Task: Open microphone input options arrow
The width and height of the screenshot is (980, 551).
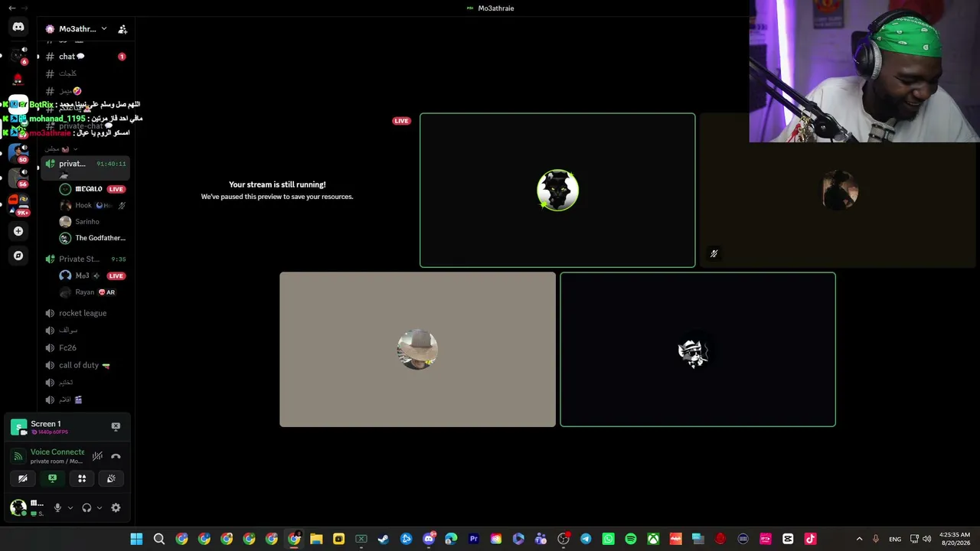Action: 70,507
